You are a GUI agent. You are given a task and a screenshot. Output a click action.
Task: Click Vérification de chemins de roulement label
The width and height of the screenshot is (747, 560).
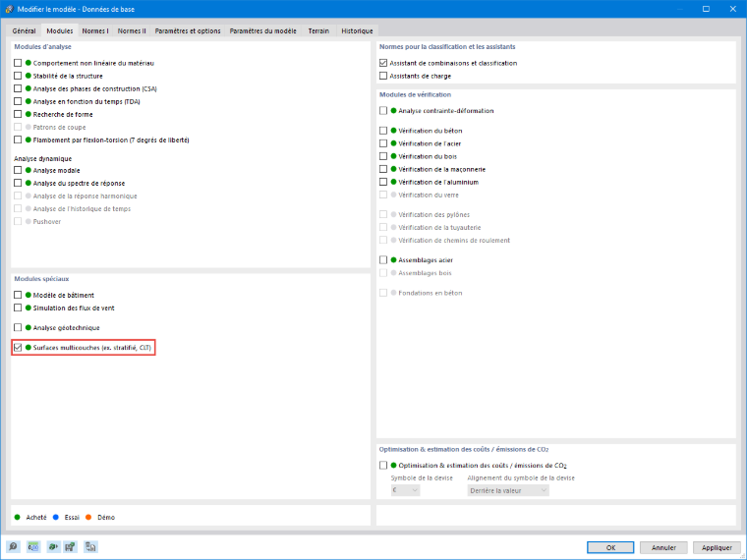click(x=454, y=241)
